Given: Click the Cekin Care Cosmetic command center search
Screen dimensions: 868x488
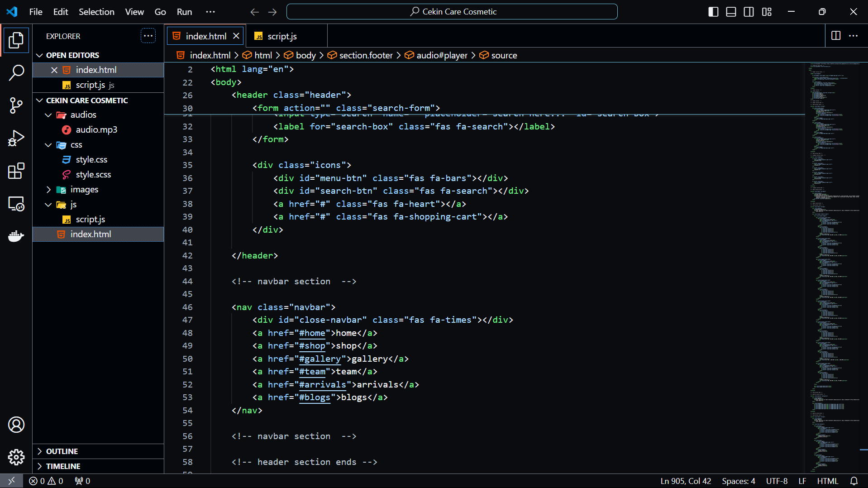Looking at the screenshot, I should tap(452, 12).
